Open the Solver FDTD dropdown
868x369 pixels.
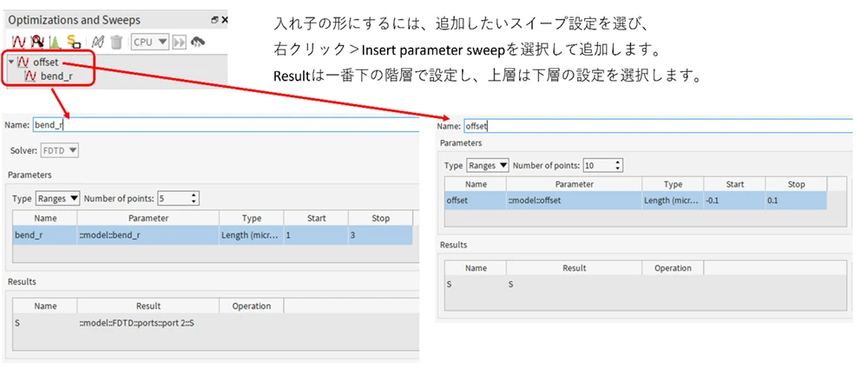click(x=60, y=150)
